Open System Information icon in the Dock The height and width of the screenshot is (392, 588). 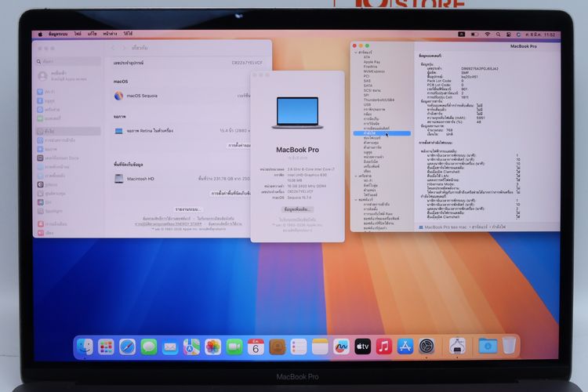pyautogui.click(x=458, y=347)
